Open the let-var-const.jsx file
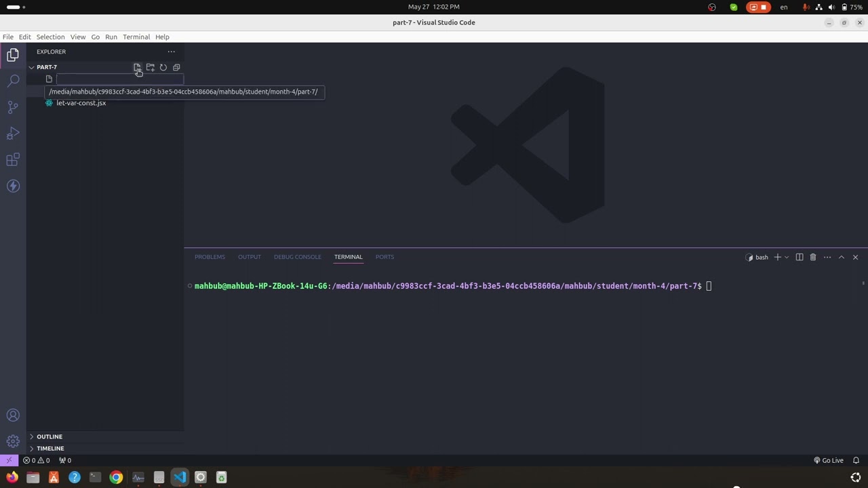 tap(81, 103)
